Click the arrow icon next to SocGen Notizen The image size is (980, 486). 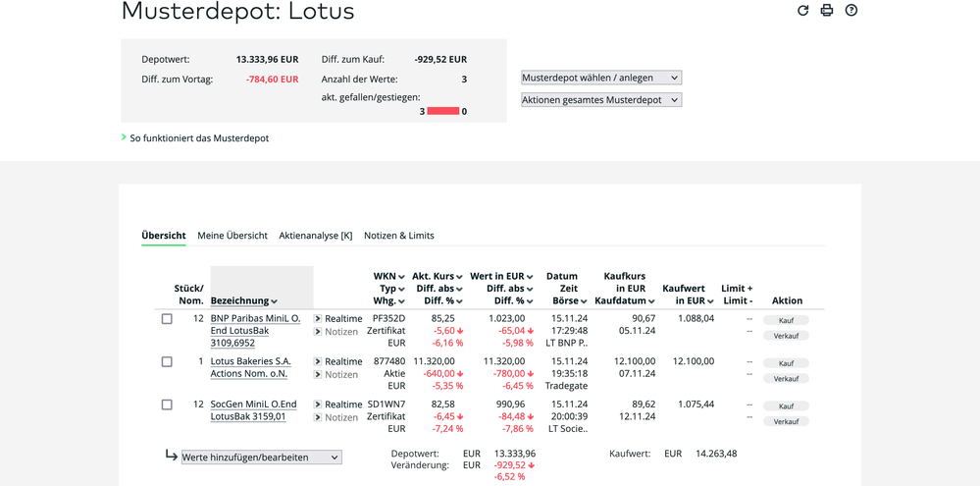pyautogui.click(x=318, y=417)
